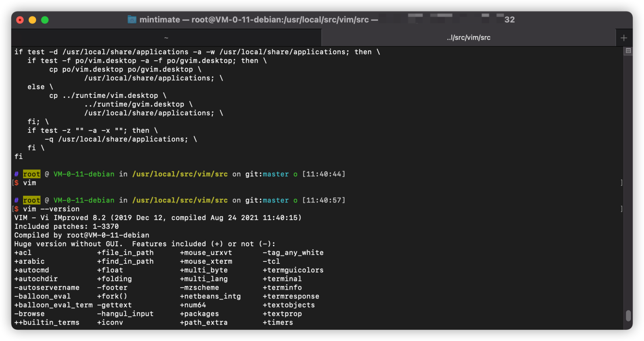This screenshot has width=644, height=341.
Task: Click the '+mouse_xterm' feature entry
Action: [x=206, y=261]
